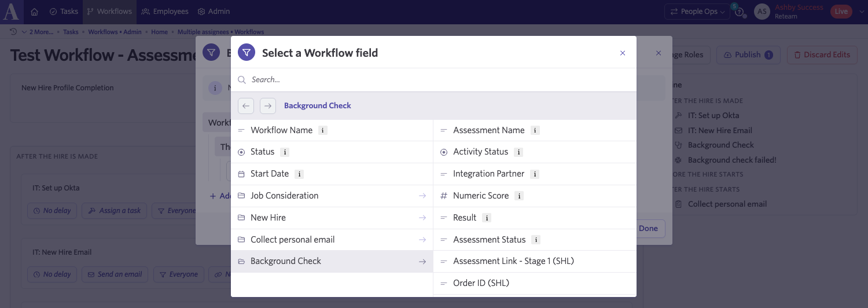
Task: Show info for Numeric Score
Action: tap(519, 196)
